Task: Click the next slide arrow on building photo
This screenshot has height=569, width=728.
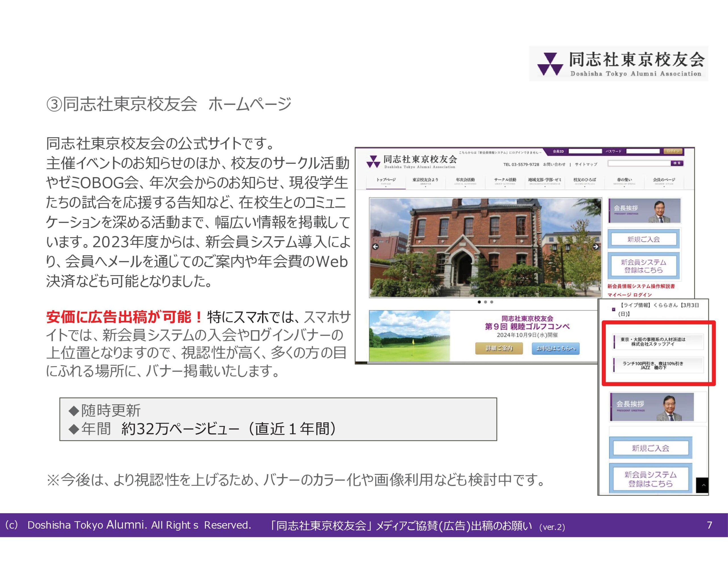Action: (x=596, y=247)
